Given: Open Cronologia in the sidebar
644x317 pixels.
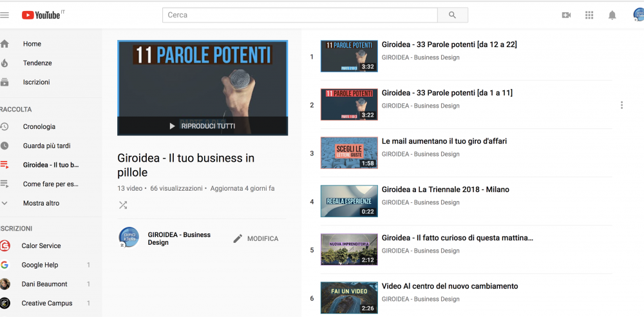Looking at the screenshot, I should pyautogui.click(x=39, y=127).
